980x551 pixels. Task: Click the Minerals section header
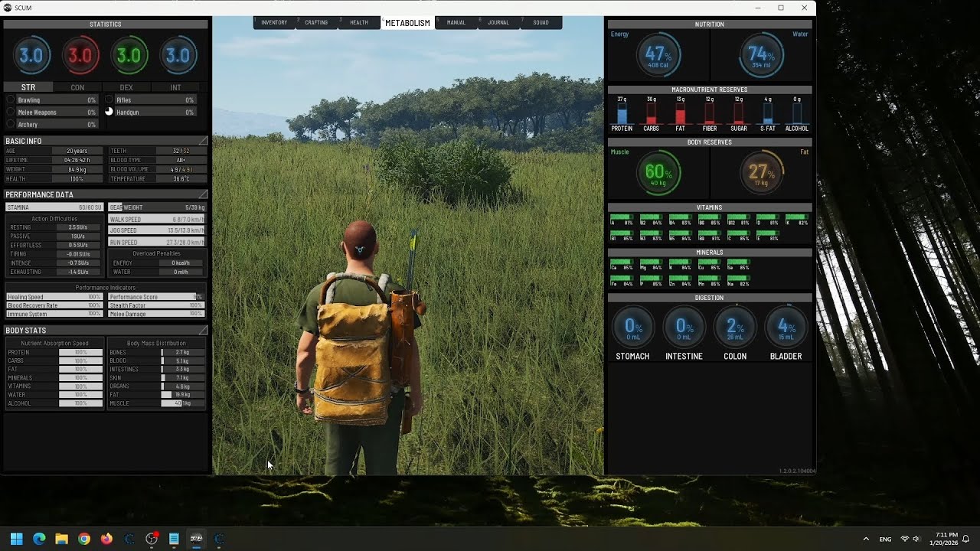[x=710, y=252]
